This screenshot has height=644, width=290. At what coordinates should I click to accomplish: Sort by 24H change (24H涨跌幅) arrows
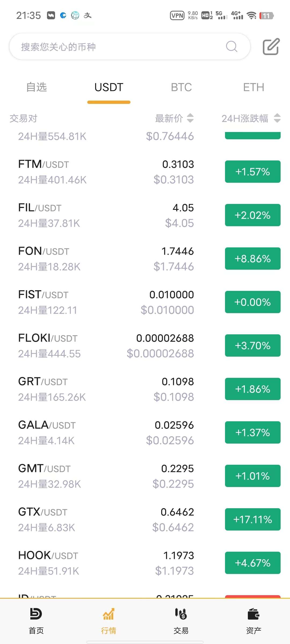tap(277, 118)
